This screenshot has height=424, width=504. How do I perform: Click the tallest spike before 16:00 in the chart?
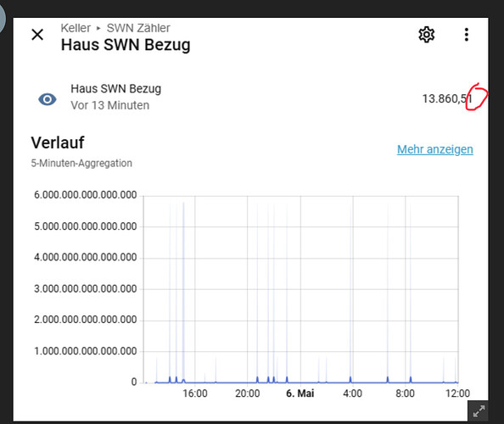coord(183,292)
